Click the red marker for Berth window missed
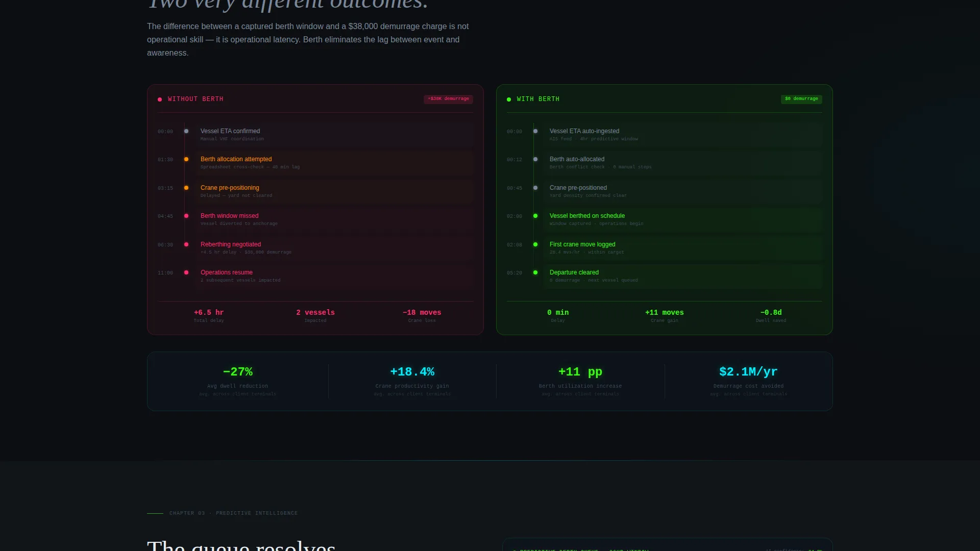Viewport: 980px width, 551px height. (x=186, y=216)
